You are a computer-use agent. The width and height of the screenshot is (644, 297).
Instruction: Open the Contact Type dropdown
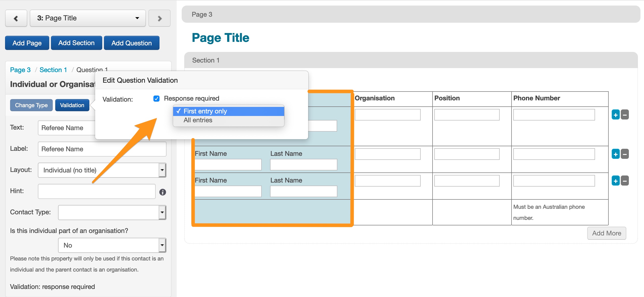click(112, 212)
